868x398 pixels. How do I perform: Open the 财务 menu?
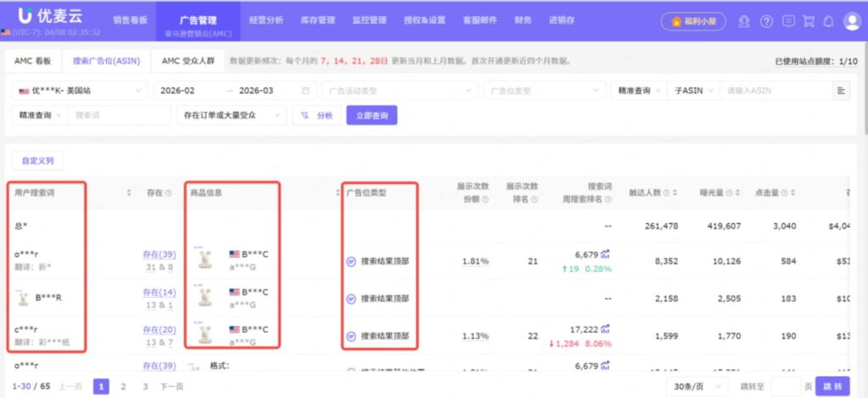[522, 20]
